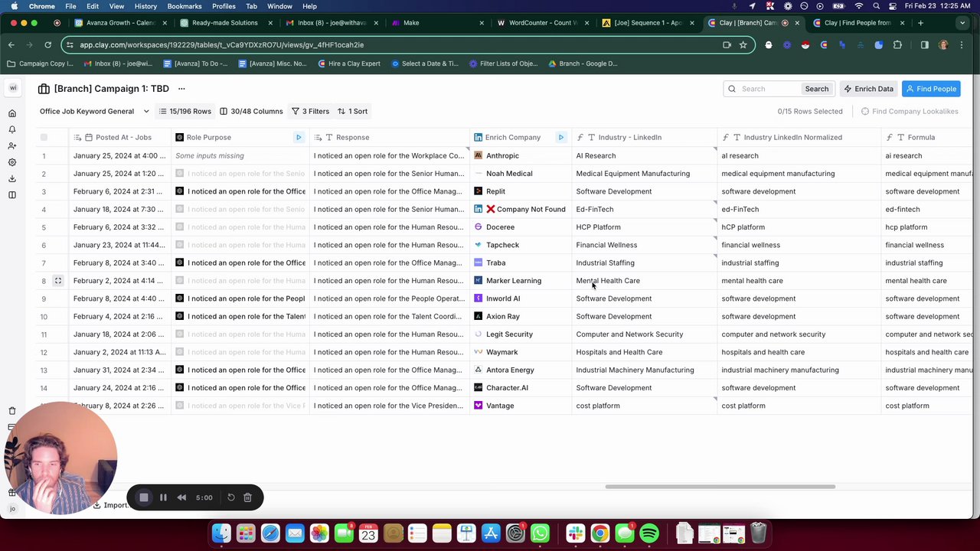Viewport: 980px width, 551px height.
Task: Bookmark page with the star icon
Action: (x=743, y=44)
